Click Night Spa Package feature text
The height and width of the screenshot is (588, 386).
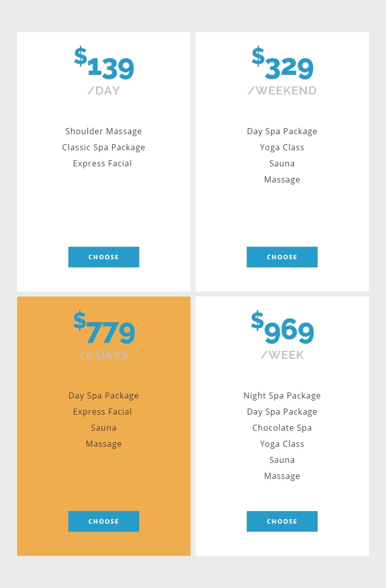click(282, 396)
